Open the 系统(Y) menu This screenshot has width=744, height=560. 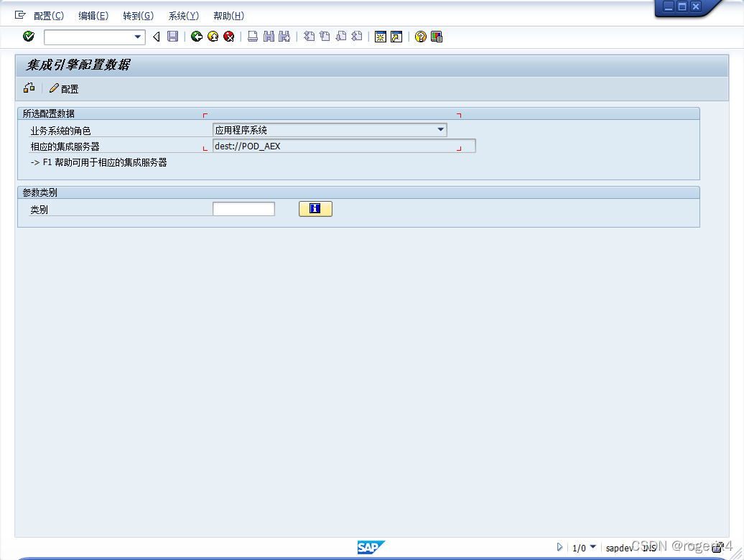tap(184, 16)
